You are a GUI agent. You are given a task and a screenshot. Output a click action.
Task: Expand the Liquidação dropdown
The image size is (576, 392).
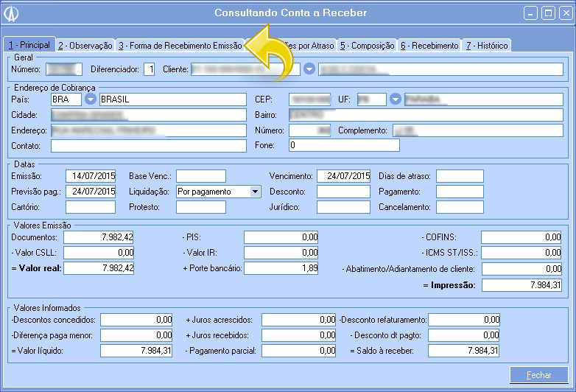[255, 192]
